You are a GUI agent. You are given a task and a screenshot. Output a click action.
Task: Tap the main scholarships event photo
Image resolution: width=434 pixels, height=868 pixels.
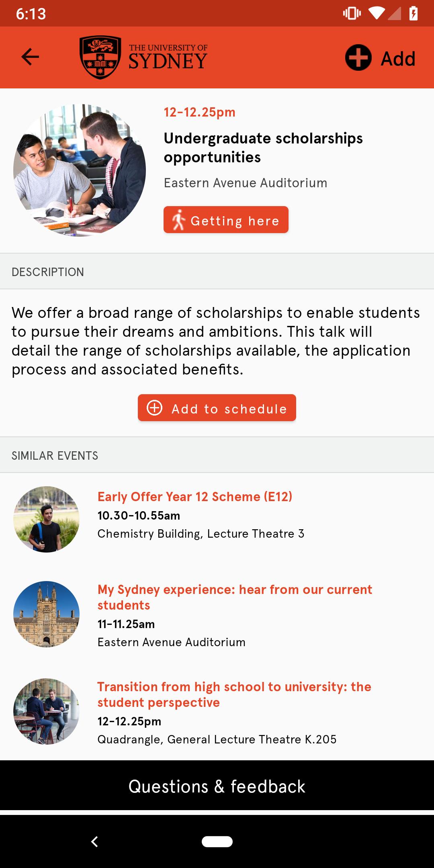click(x=80, y=170)
